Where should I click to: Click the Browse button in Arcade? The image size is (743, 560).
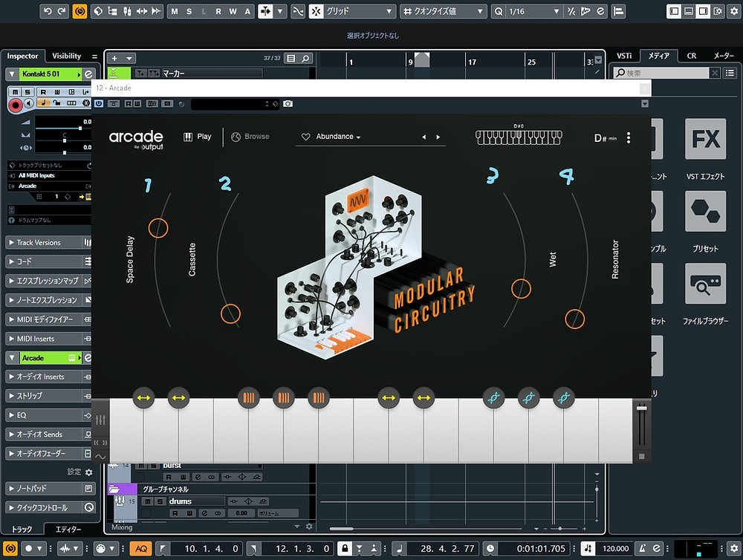click(250, 137)
